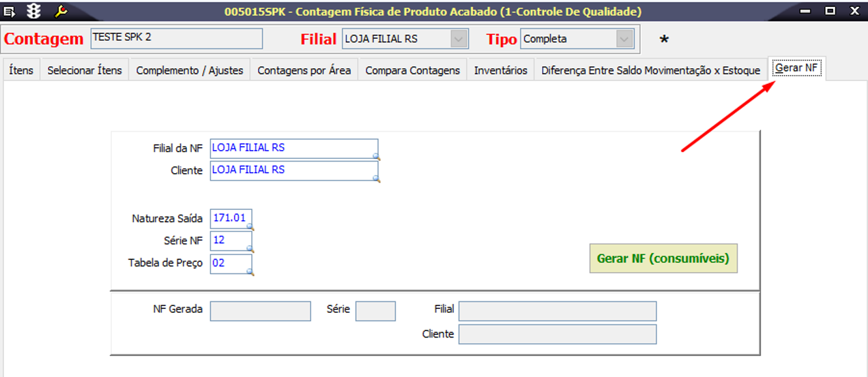Click the Série NF lookup magnifier
Viewport: 868px width, 377px height.
[250, 249]
